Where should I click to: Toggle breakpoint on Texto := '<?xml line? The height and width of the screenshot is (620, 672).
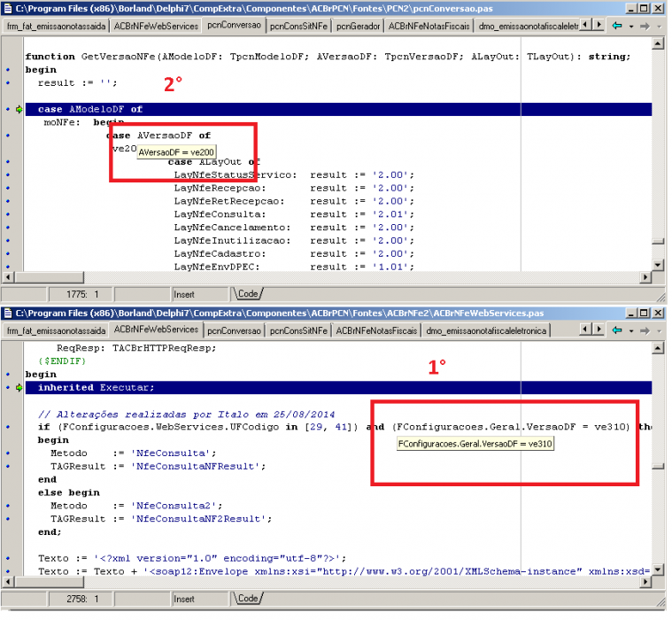[8, 558]
